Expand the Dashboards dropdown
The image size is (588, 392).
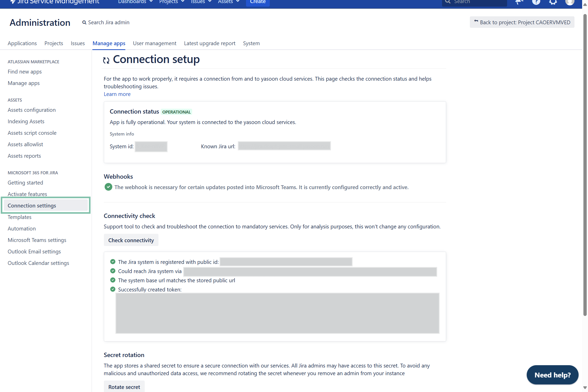[x=135, y=2]
